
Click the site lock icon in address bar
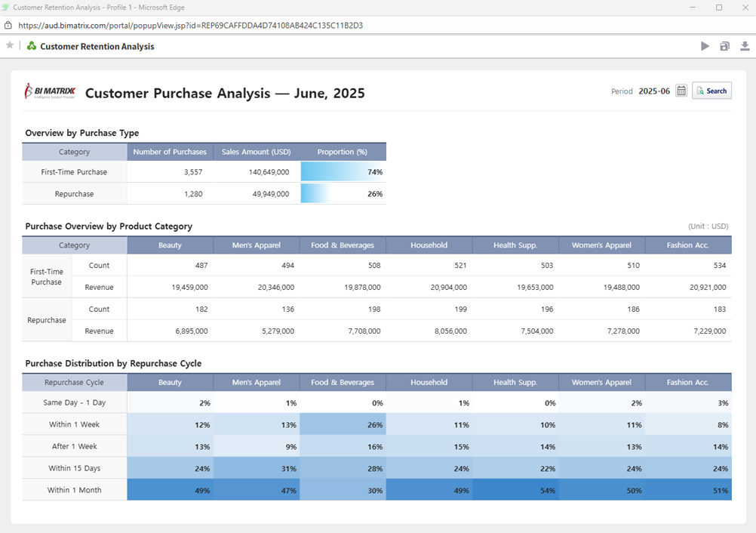point(8,25)
